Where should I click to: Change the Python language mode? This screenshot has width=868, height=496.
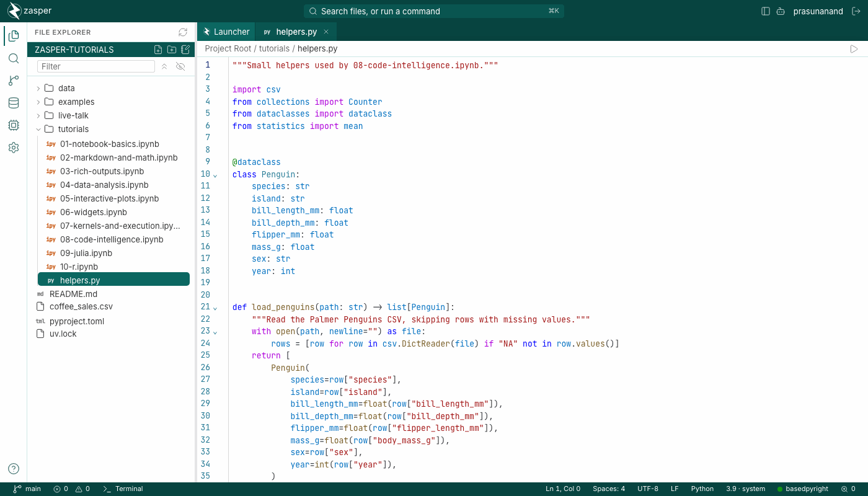tap(702, 489)
